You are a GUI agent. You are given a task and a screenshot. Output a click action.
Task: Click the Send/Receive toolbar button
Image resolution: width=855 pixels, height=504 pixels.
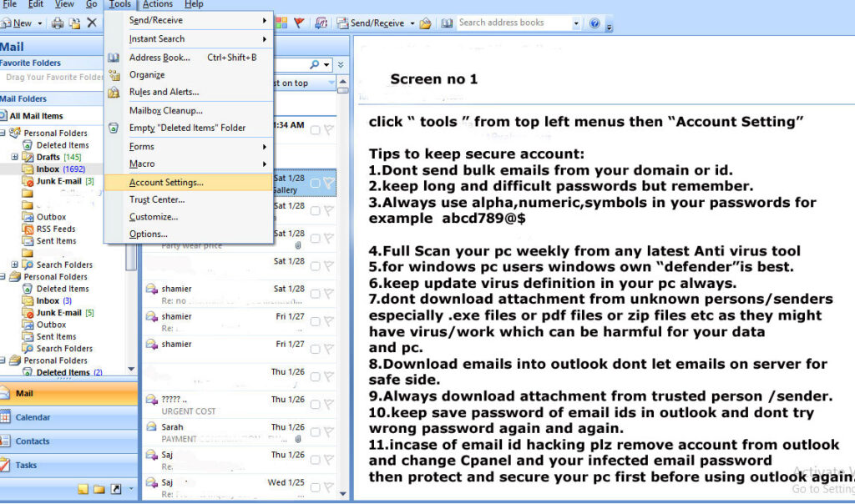[372, 23]
